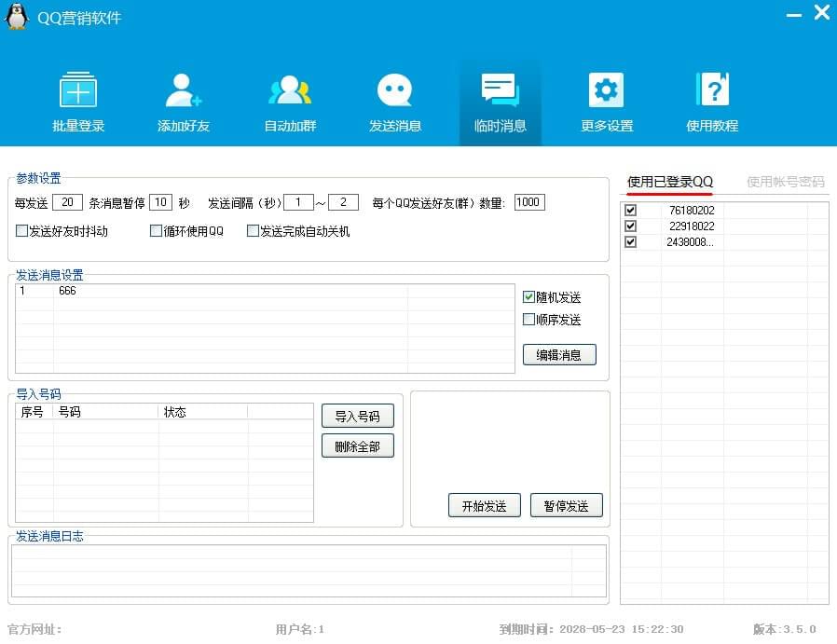This screenshot has height=644, width=837.
Task: Uncheck the 随机发送 option
Action: 528,296
